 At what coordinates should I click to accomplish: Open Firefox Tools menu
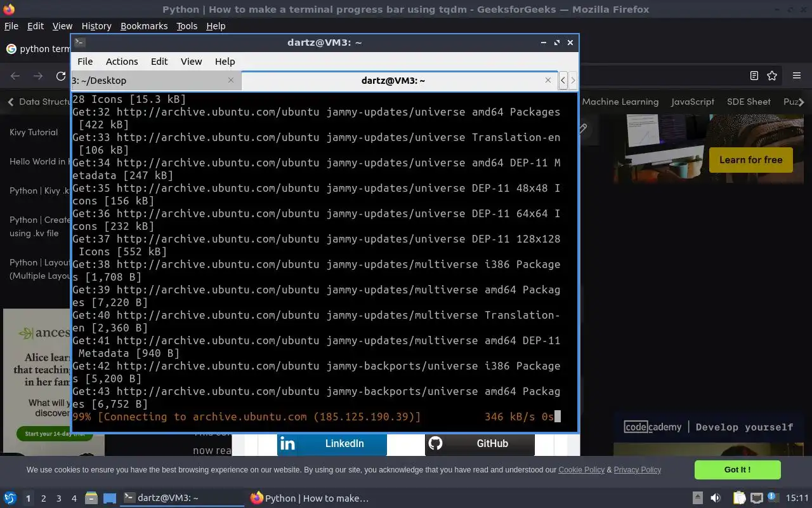point(187,26)
